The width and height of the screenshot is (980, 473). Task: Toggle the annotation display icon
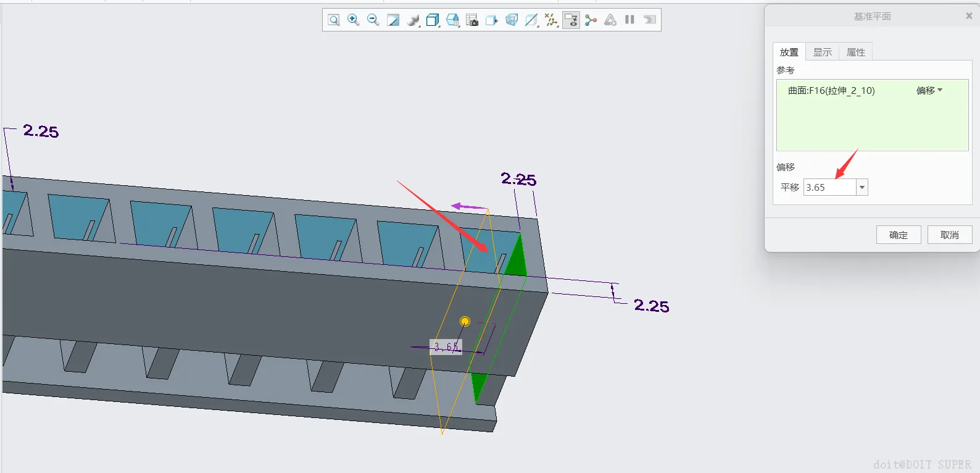point(571,20)
